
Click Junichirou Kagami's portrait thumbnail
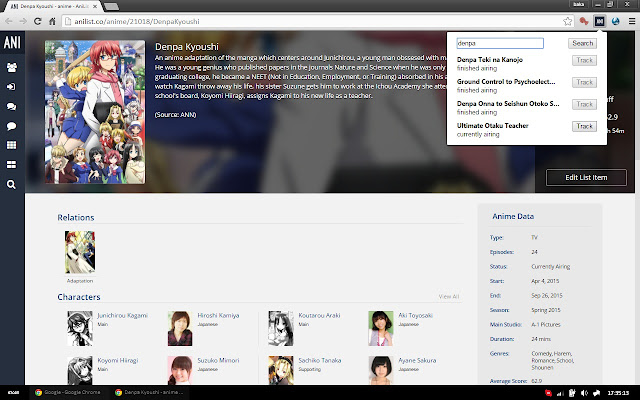(80, 329)
